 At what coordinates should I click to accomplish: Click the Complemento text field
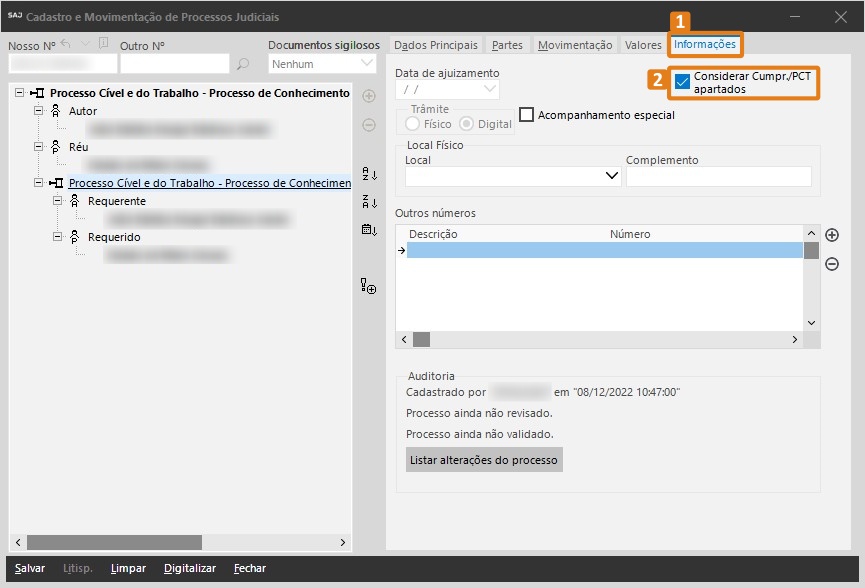[x=718, y=176]
